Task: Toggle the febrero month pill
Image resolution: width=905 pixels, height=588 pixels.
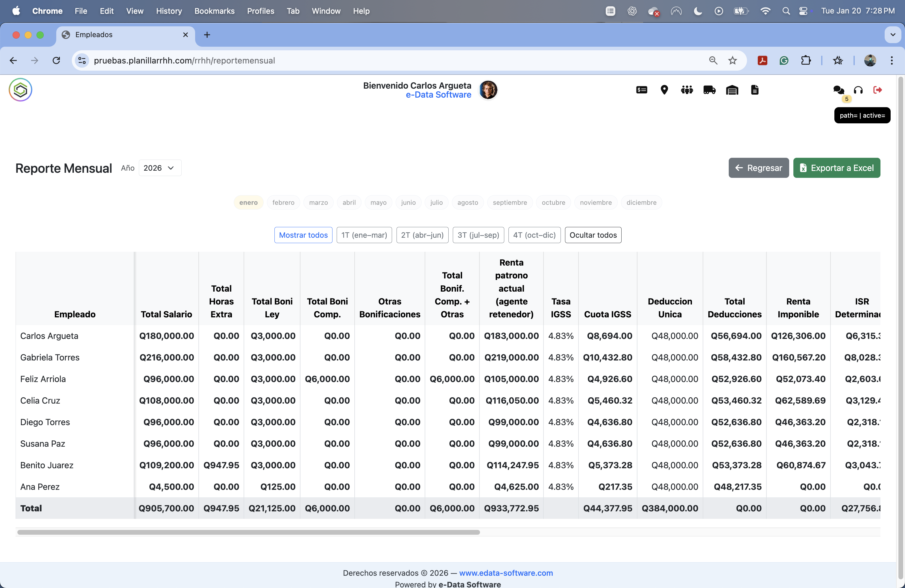Action: click(x=283, y=202)
